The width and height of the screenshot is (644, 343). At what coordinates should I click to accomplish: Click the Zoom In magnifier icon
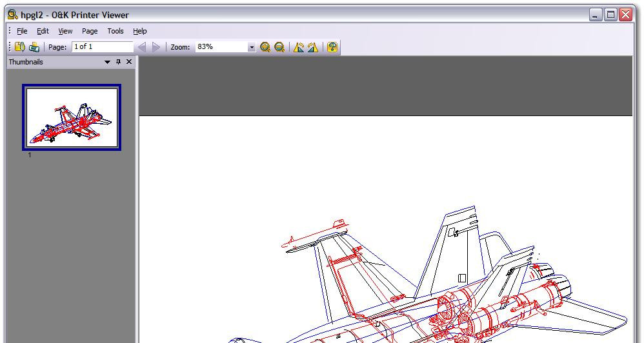[265, 47]
